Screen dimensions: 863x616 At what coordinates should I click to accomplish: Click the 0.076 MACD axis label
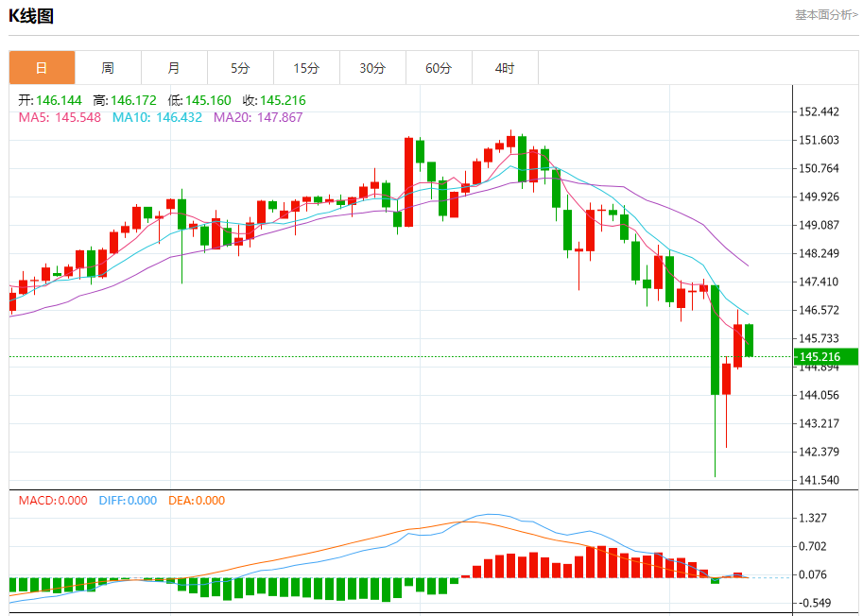point(813,574)
